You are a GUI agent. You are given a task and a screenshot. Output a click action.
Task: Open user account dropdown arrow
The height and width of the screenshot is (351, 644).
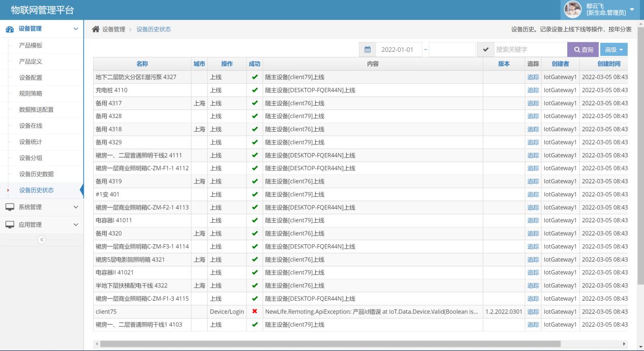coord(632,10)
